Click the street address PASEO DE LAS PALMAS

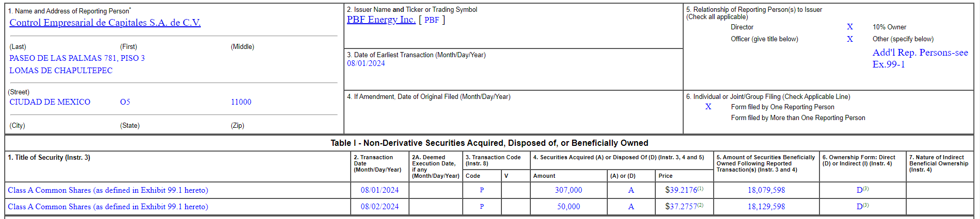(77, 58)
